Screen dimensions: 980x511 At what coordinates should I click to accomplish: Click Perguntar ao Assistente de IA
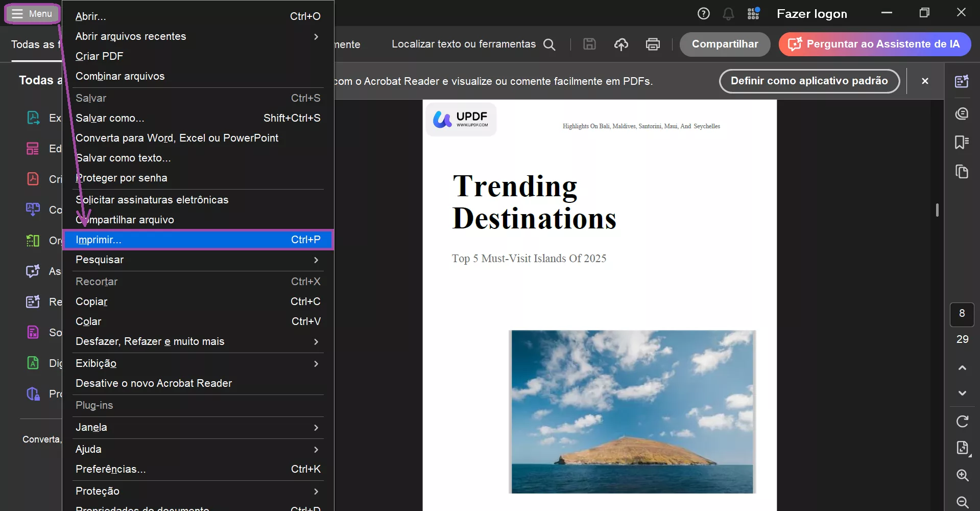tap(874, 44)
